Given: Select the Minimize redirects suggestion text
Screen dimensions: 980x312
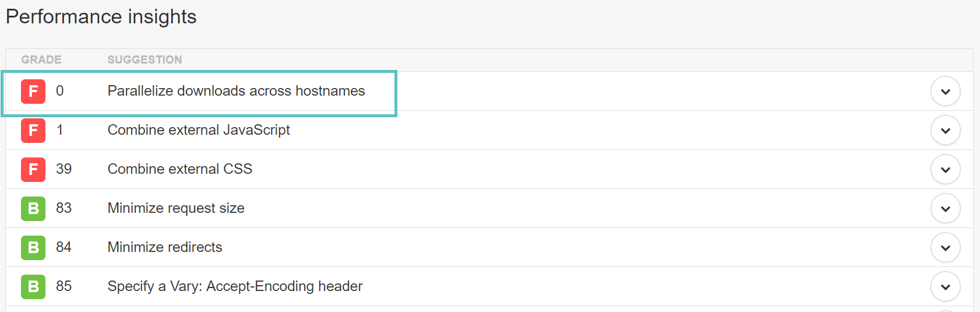Looking at the screenshot, I should pyautogui.click(x=165, y=247).
